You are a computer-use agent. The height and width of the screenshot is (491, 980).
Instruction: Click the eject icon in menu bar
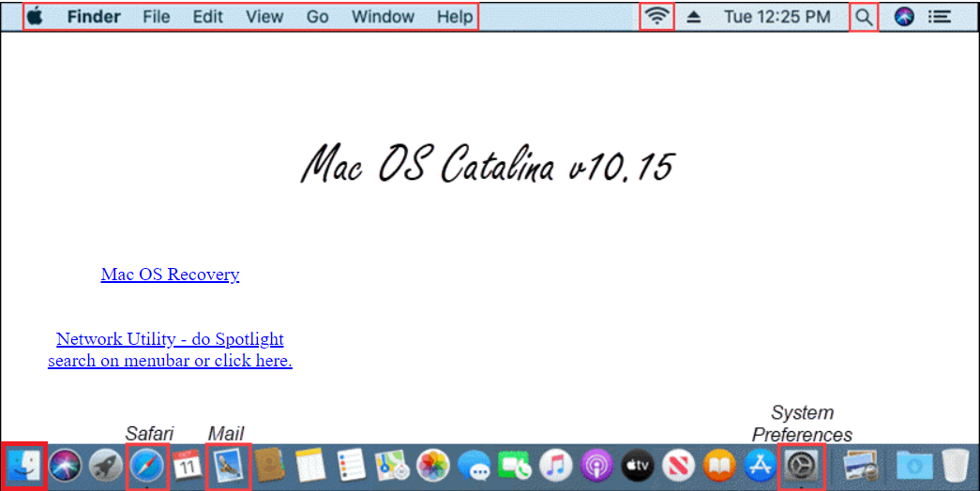pyautogui.click(x=693, y=17)
